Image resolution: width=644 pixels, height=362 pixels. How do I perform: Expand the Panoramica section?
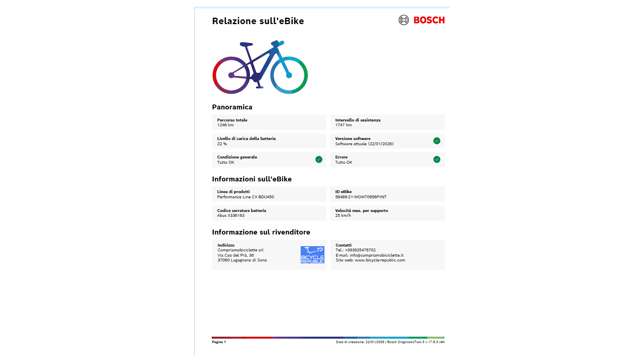coord(232,107)
